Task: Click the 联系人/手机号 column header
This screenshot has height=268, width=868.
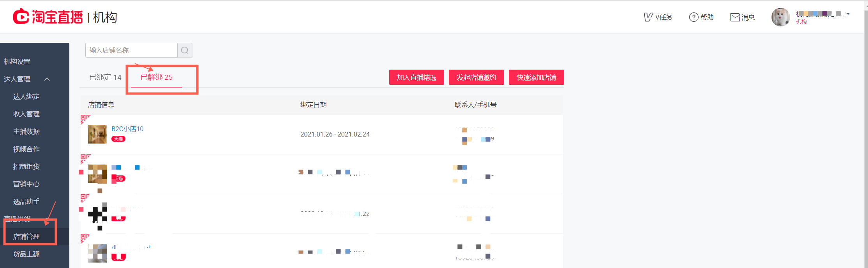Action: pyautogui.click(x=476, y=105)
